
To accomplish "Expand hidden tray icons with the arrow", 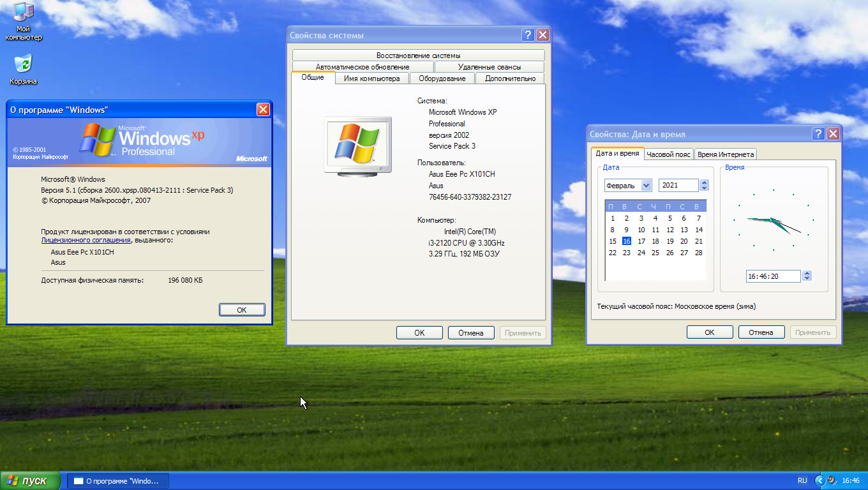I will 819,480.
